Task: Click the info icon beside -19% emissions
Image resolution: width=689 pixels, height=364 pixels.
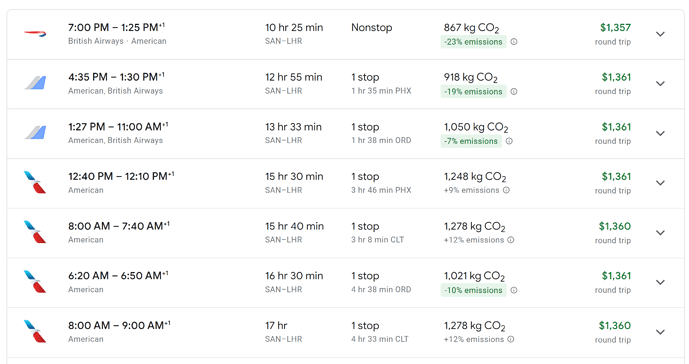Action: [x=514, y=91]
